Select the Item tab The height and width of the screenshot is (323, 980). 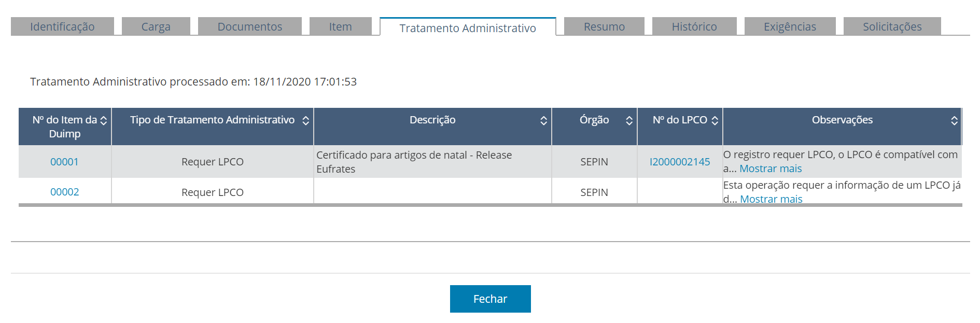click(x=340, y=26)
